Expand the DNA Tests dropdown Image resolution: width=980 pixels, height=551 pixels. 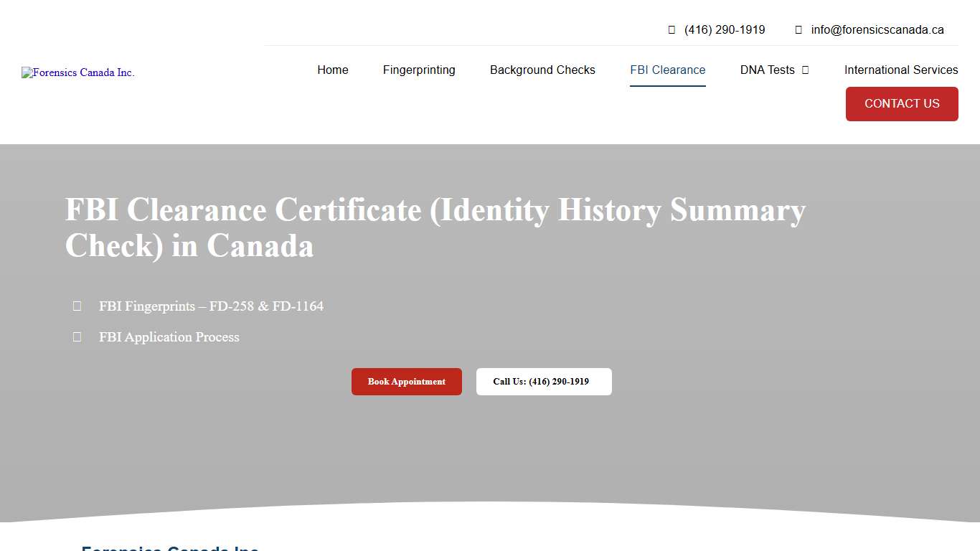768,70
